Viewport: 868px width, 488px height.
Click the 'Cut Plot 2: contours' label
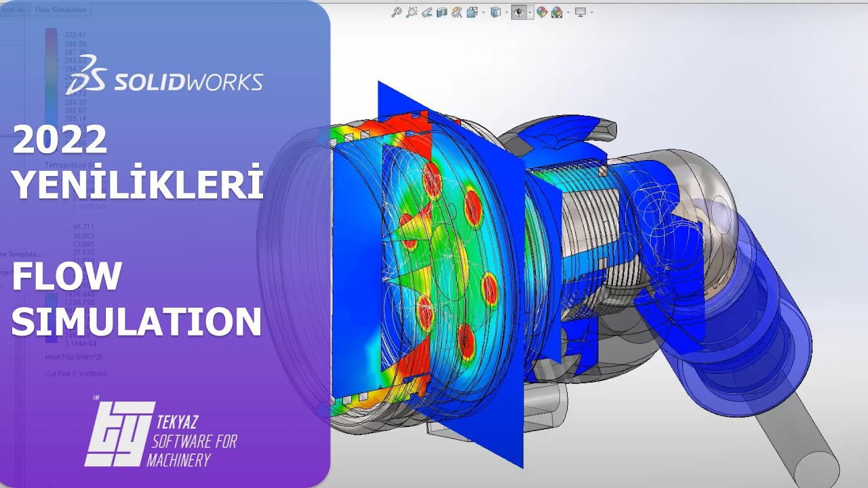coord(76,373)
